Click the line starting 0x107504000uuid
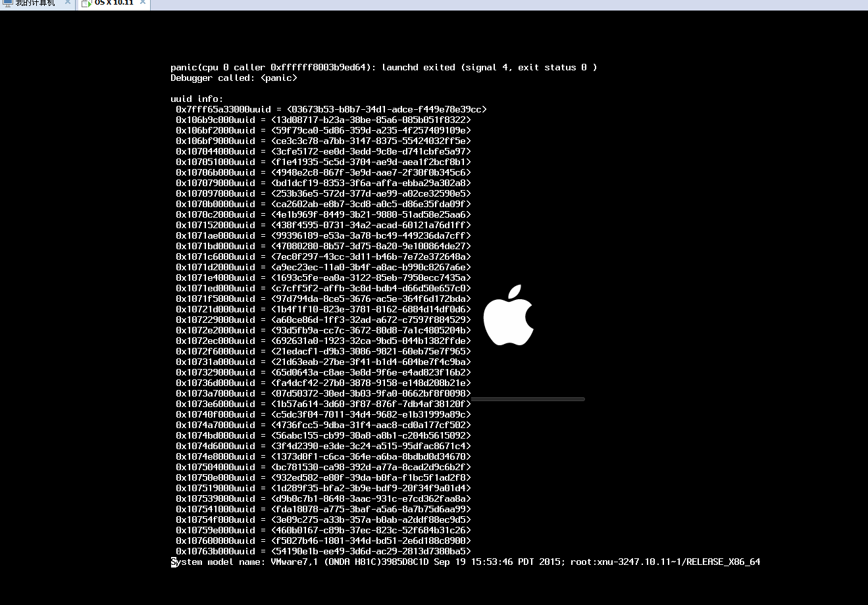This screenshot has height=605, width=868. click(x=323, y=467)
